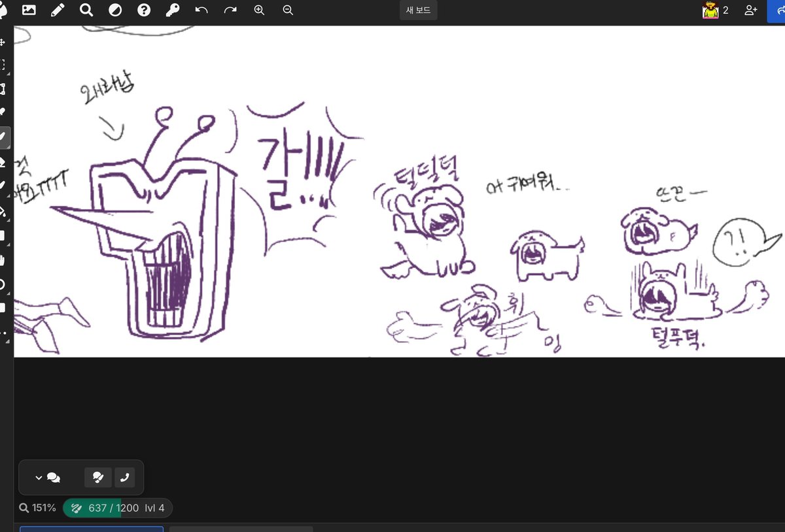Click the key shortcuts icon
Screen dimensions: 785x532
173,10
